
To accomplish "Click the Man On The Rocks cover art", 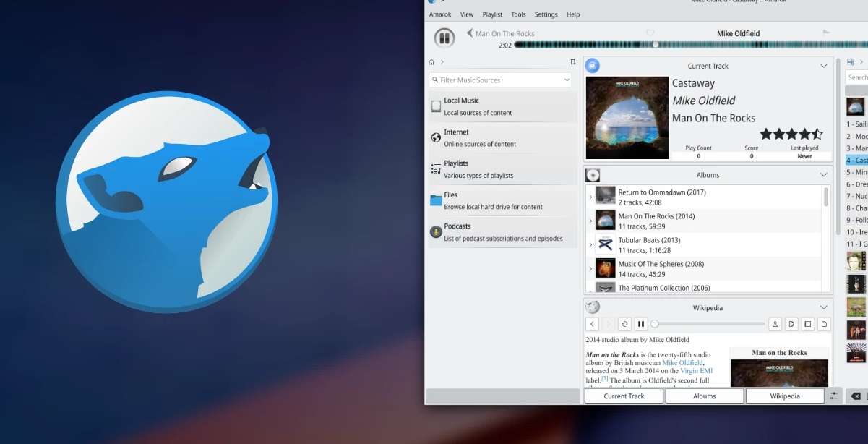I will (627, 118).
